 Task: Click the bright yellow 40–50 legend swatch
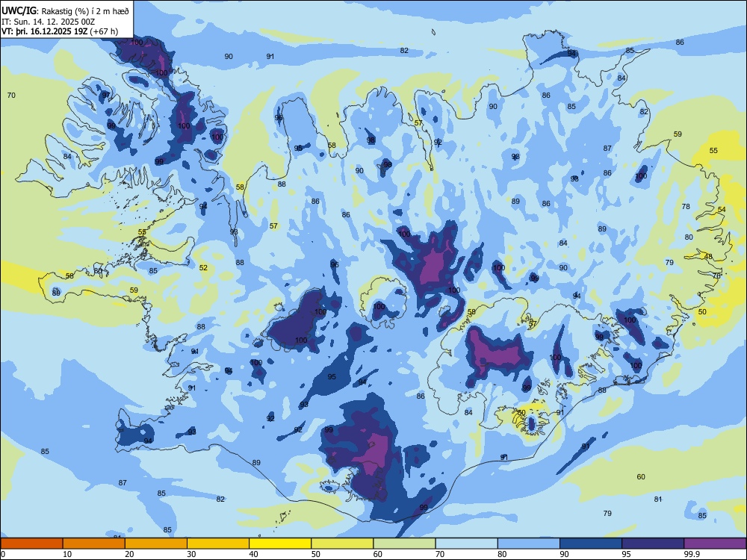click(280, 544)
